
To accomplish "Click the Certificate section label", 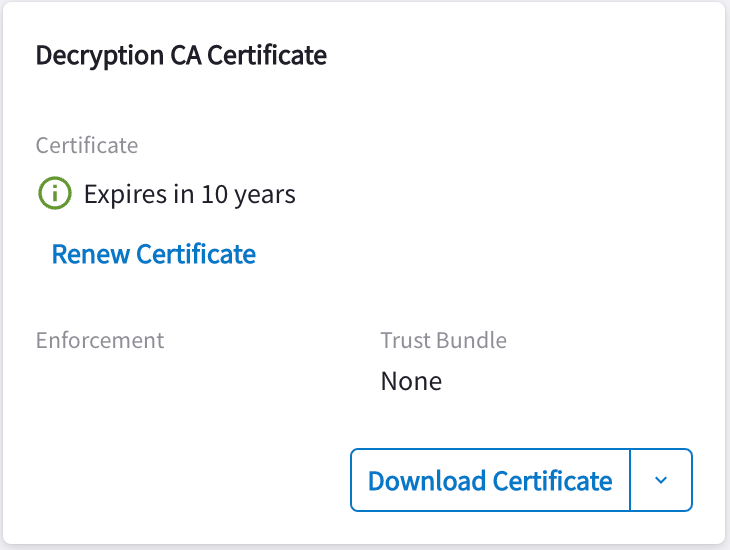I will [x=87, y=145].
